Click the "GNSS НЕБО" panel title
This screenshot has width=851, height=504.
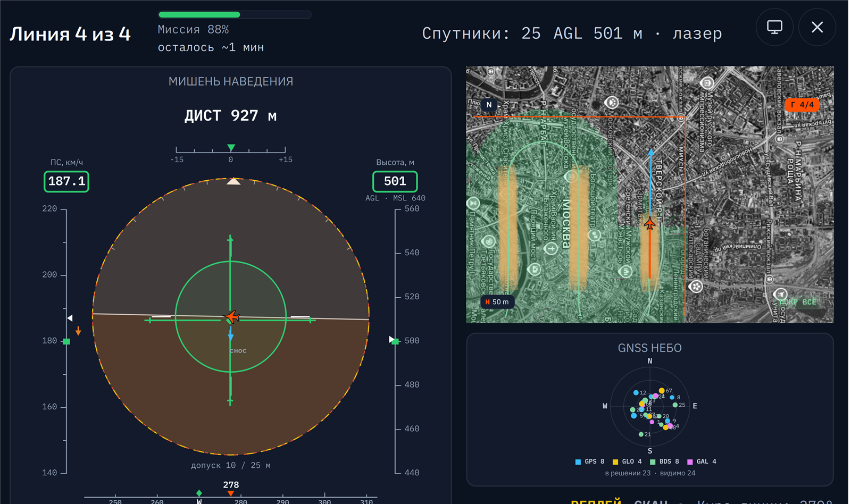(650, 348)
